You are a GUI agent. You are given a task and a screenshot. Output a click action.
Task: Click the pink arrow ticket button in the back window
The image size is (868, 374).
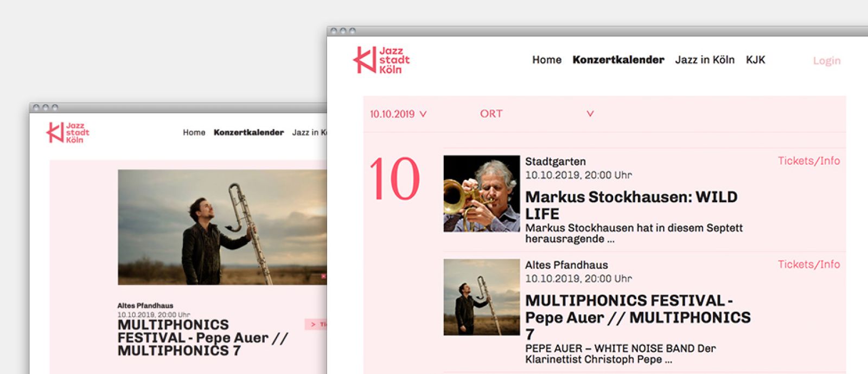pos(316,324)
